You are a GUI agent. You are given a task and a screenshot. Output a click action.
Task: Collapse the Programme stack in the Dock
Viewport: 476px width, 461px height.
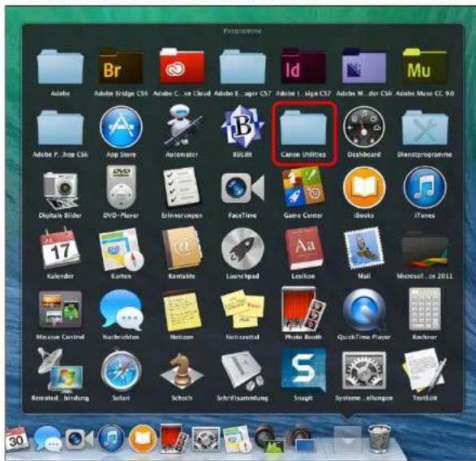[348, 440]
